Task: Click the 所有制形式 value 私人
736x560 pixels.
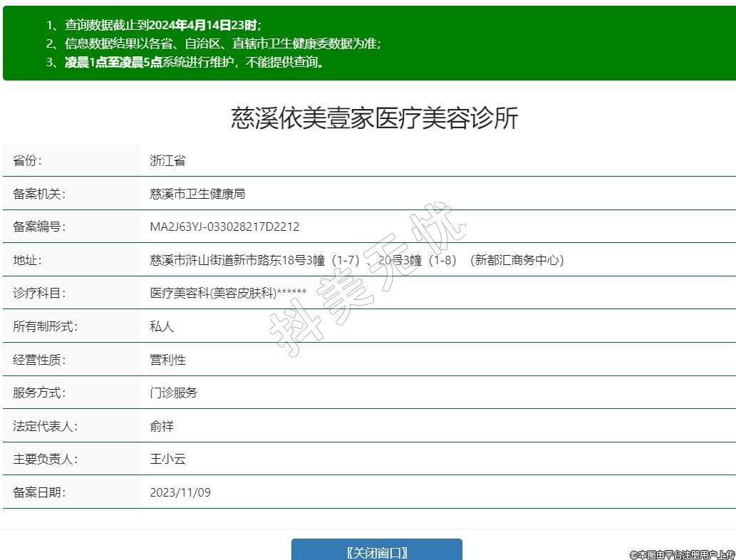Action: (162, 326)
